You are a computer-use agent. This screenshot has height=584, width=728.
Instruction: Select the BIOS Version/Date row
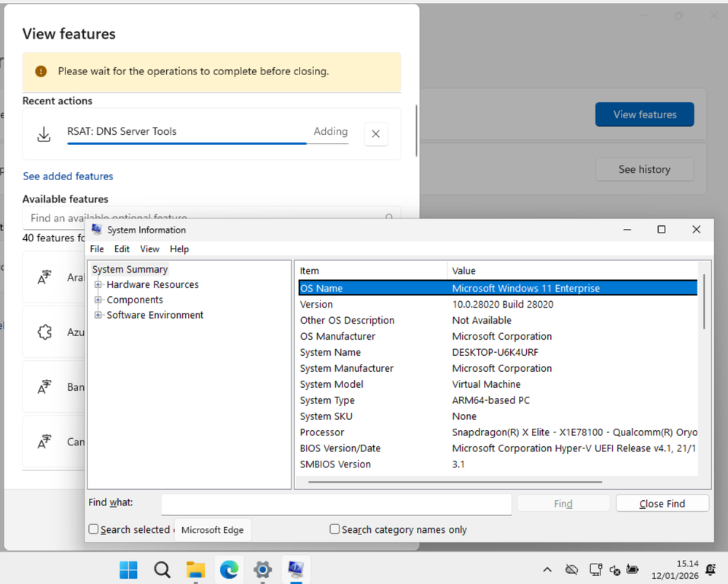[x=498, y=448]
